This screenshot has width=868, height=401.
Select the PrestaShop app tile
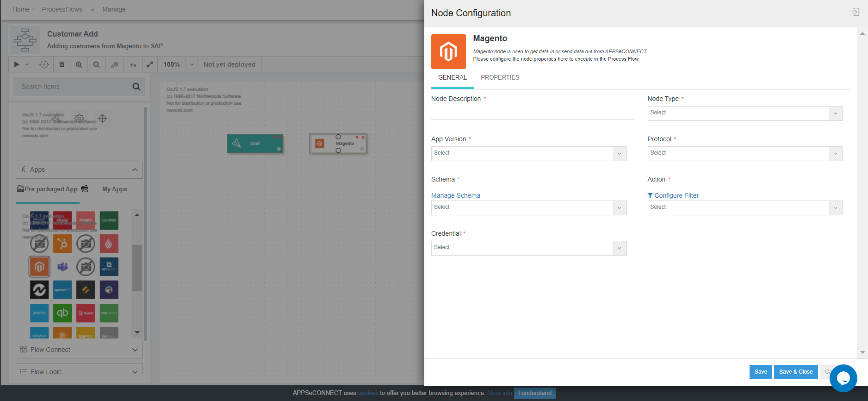click(x=109, y=290)
